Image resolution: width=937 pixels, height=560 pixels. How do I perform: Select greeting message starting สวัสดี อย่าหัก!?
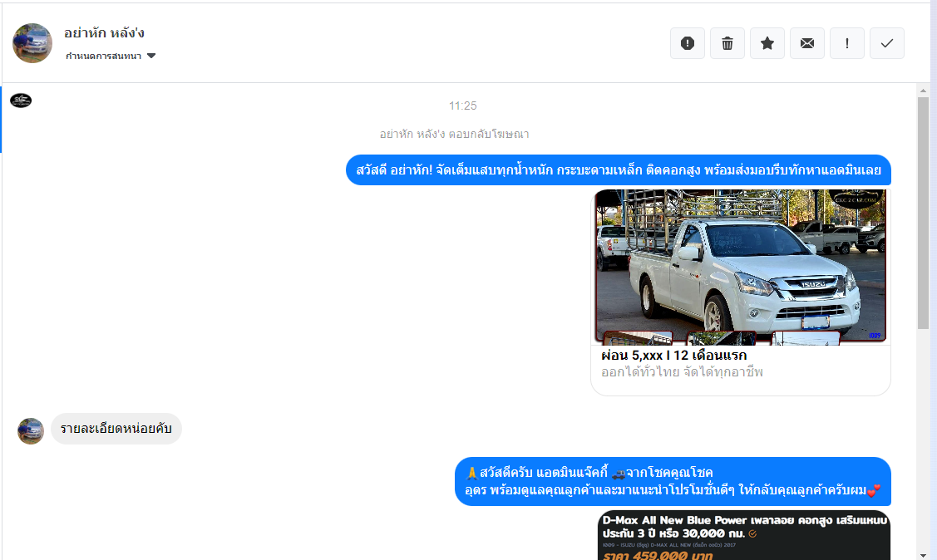pos(619,170)
